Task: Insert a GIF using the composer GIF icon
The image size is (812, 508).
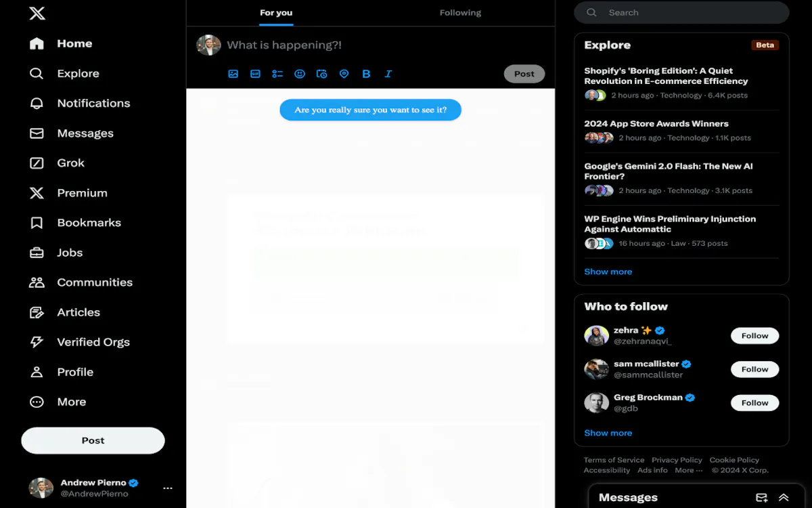Action: coord(256,74)
